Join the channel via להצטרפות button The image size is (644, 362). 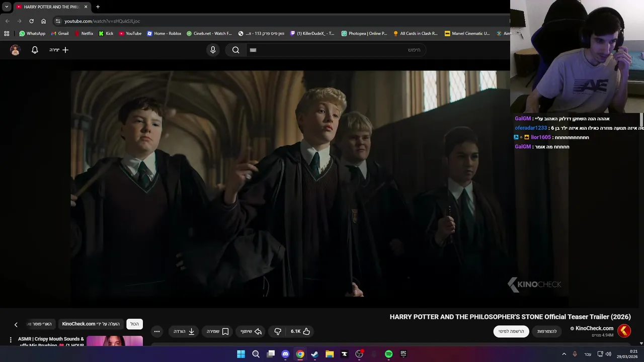(547, 331)
